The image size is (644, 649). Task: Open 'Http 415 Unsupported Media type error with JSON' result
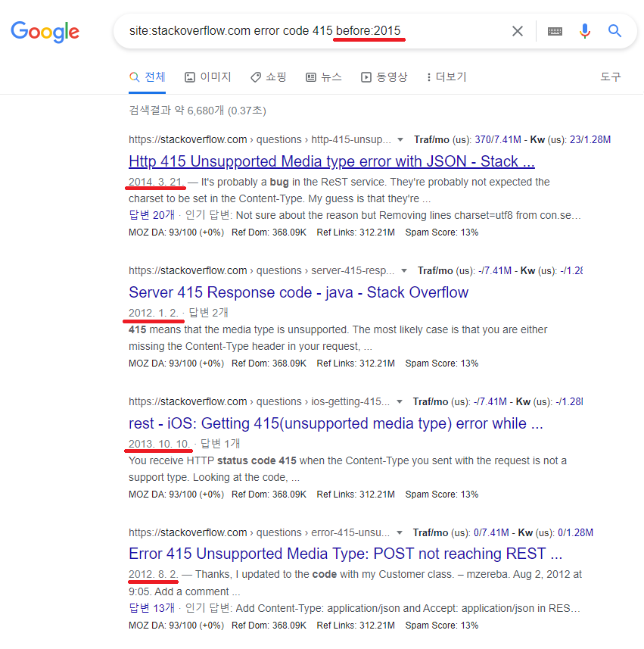(x=331, y=161)
